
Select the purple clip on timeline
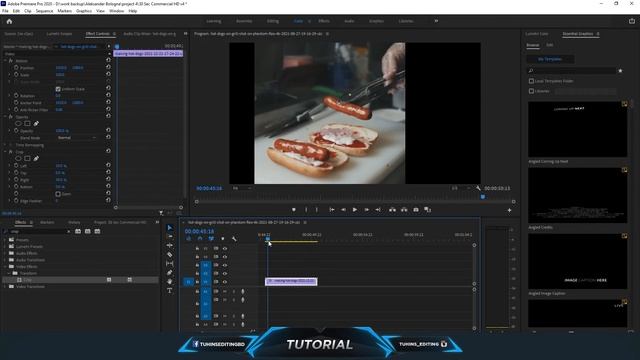pyautogui.click(x=291, y=281)
